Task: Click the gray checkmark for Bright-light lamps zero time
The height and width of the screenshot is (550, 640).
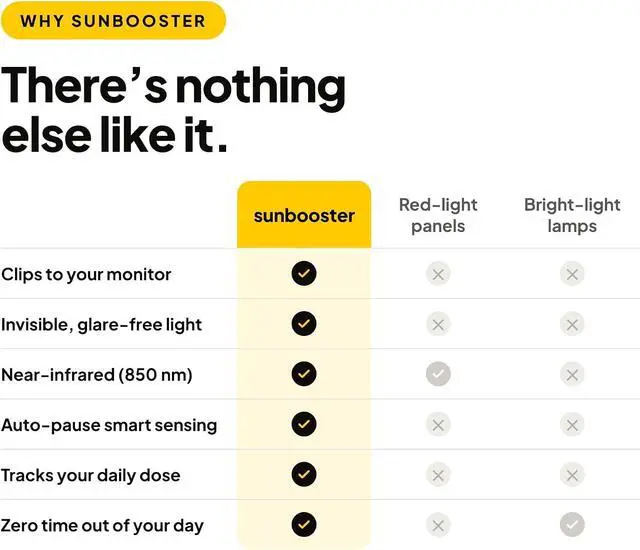Action: (572, 524)
